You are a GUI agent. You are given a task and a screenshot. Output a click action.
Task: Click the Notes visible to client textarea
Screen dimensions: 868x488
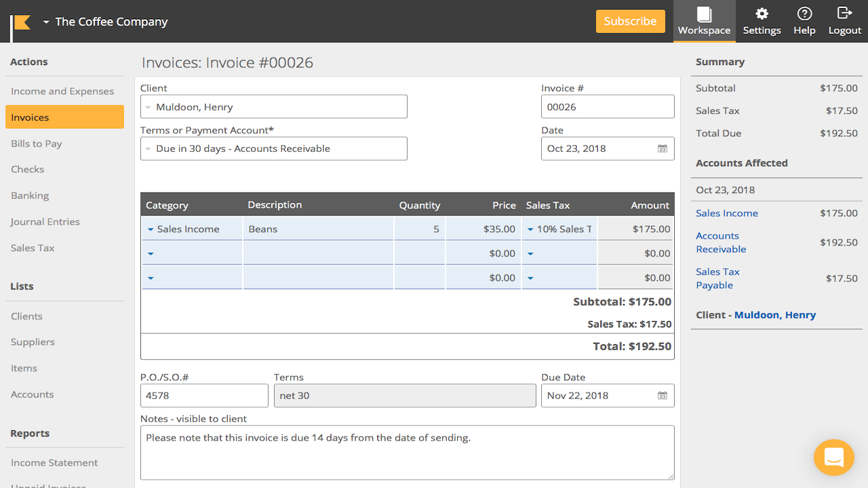click(408, 453)
